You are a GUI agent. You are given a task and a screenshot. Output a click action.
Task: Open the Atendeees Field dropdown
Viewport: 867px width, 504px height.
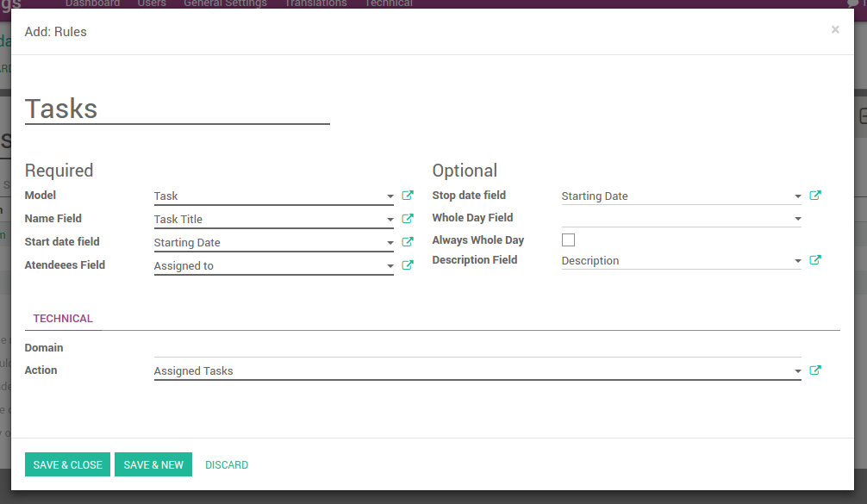390,266
